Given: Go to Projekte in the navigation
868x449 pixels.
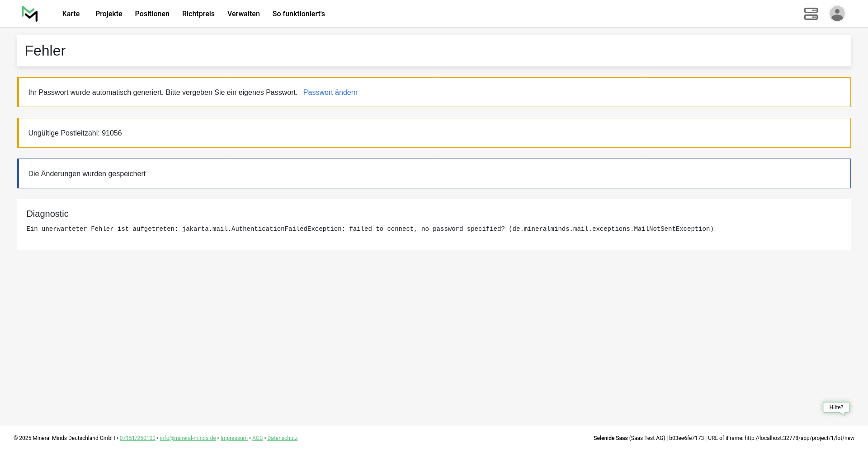Looking at the screenshot, I should click(108, 14).
